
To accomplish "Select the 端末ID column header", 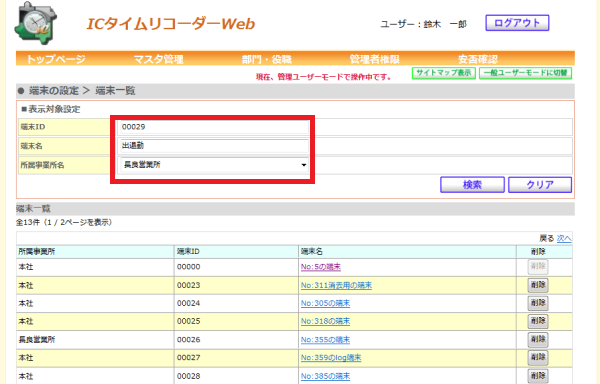I will pyautogui.click(x=236, y=252).
